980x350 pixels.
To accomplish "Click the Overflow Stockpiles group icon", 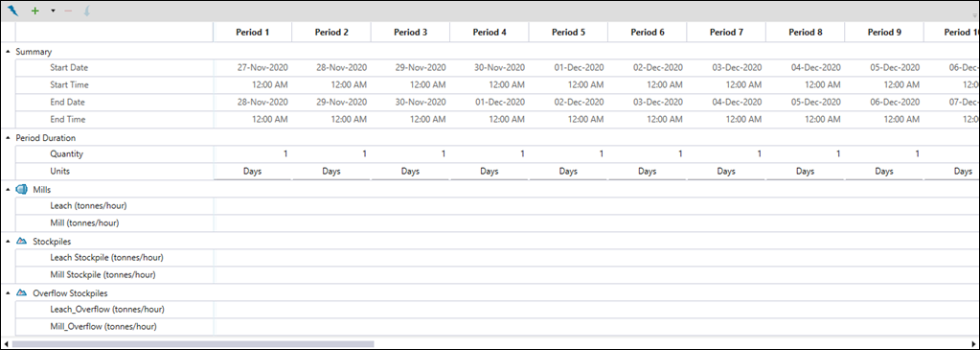I will [x=22, y=292].
